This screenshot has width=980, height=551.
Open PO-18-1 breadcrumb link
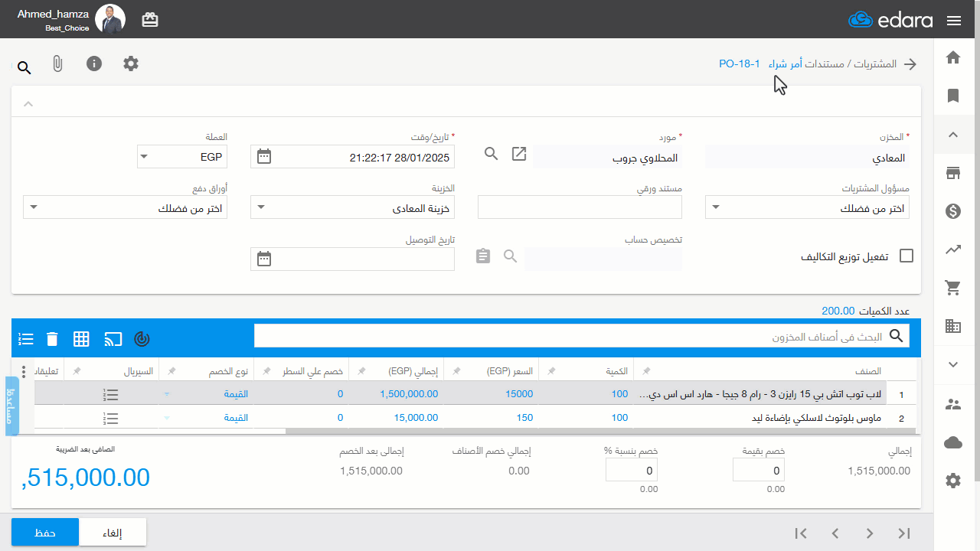(x=740, y=64)
